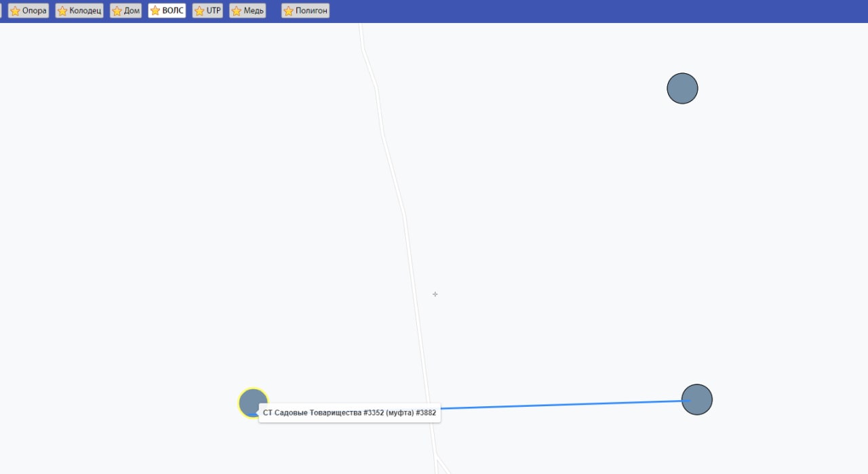The height and width of the screenshot is (474, 868).
Task: Select the Дом toolbar button
Action: (x=126, y=11)
